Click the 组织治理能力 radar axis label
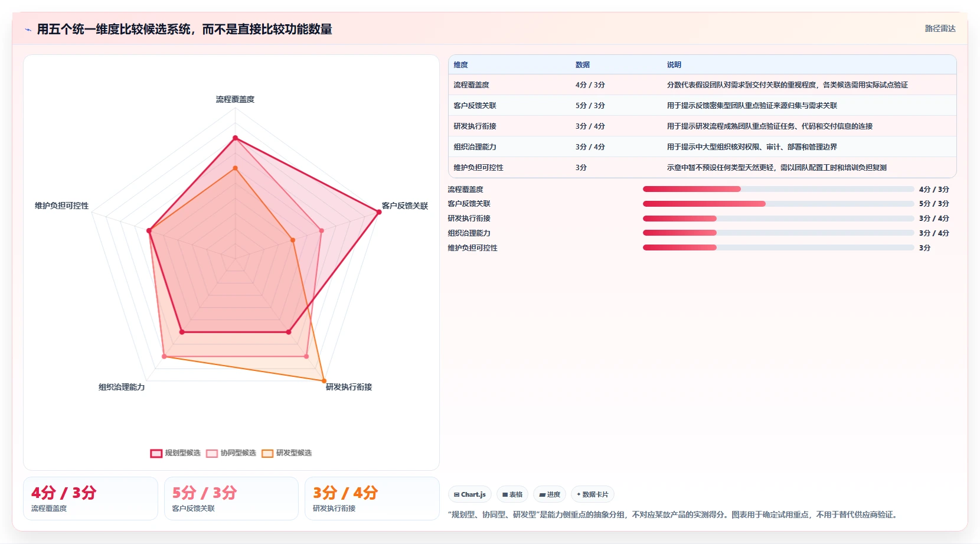 point(122,387)
